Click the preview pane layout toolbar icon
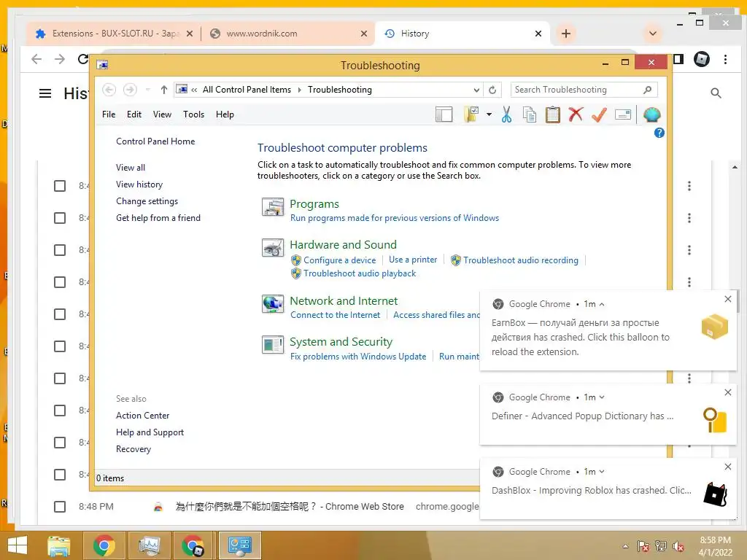Image resolution: width=747 pixels, height=560 pixels. coord(444,114)
